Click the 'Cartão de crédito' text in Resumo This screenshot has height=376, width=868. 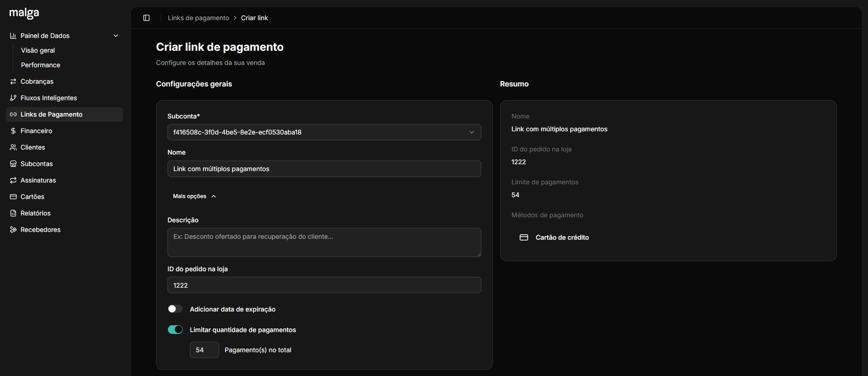(x=562, y=237)
